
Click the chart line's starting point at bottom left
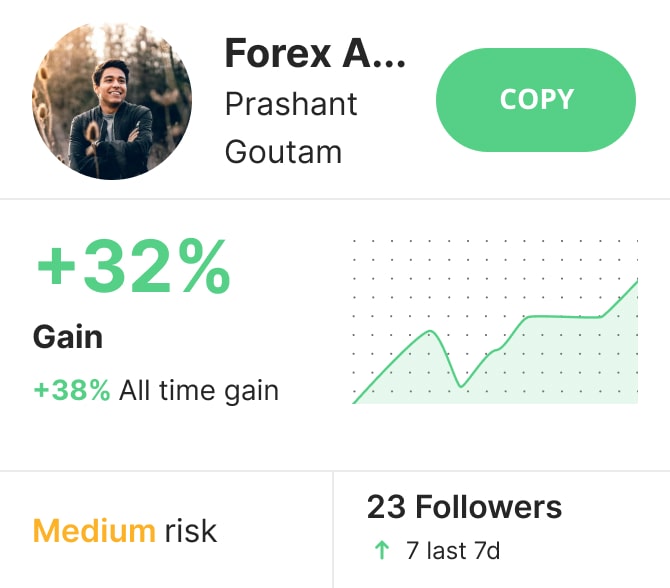pos(355,402)
